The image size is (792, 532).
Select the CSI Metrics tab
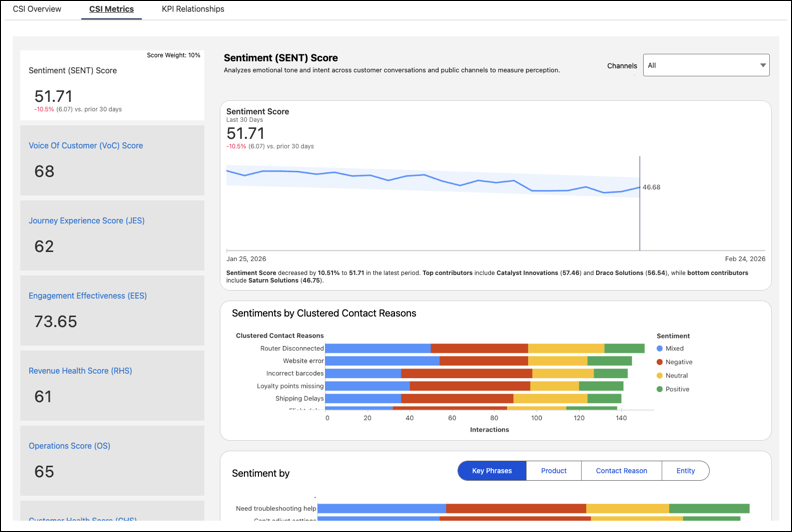pos(111,9)
